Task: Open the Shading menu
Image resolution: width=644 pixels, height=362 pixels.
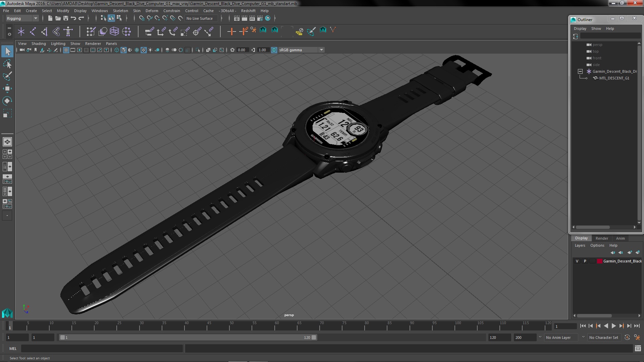Action: click(x=39, y=43)
